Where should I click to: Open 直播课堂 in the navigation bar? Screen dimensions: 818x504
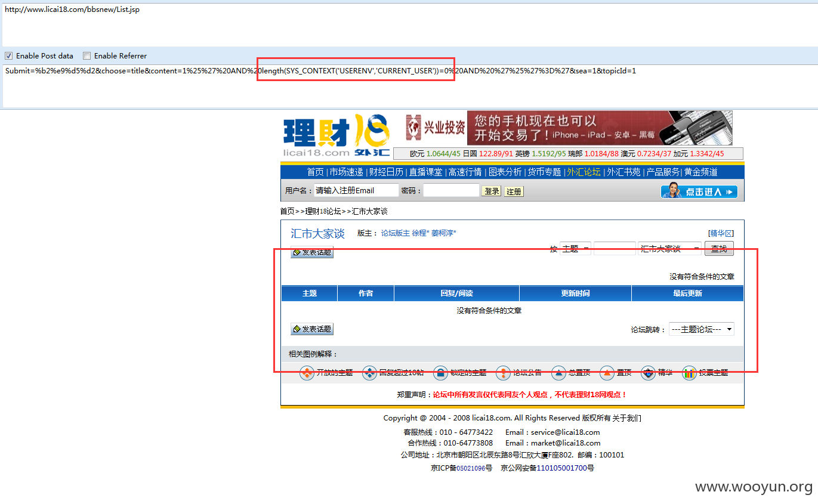tap(425, 172)
